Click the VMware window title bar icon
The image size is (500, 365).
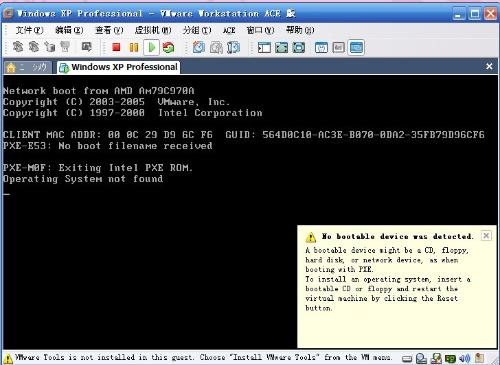tap(8, 14)
